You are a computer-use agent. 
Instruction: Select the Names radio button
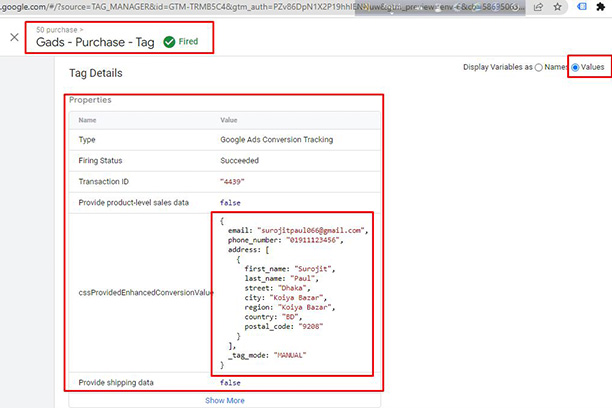pos(539,68)
